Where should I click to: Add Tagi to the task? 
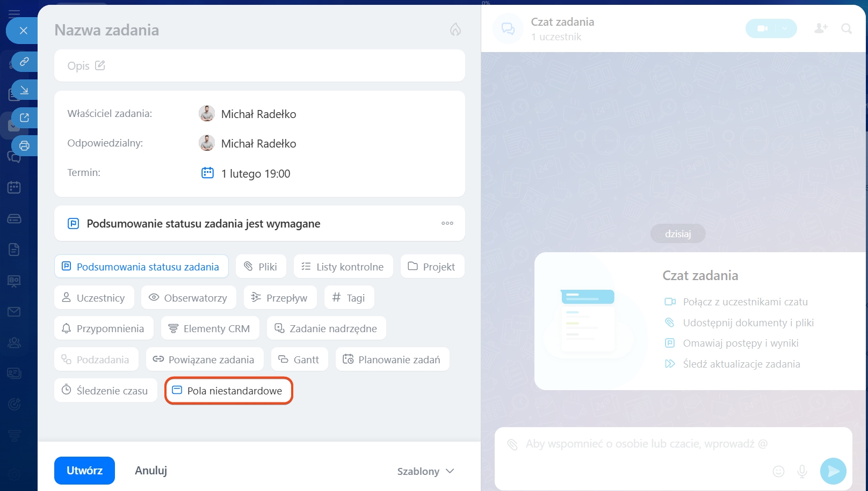(x=349, y=298)
